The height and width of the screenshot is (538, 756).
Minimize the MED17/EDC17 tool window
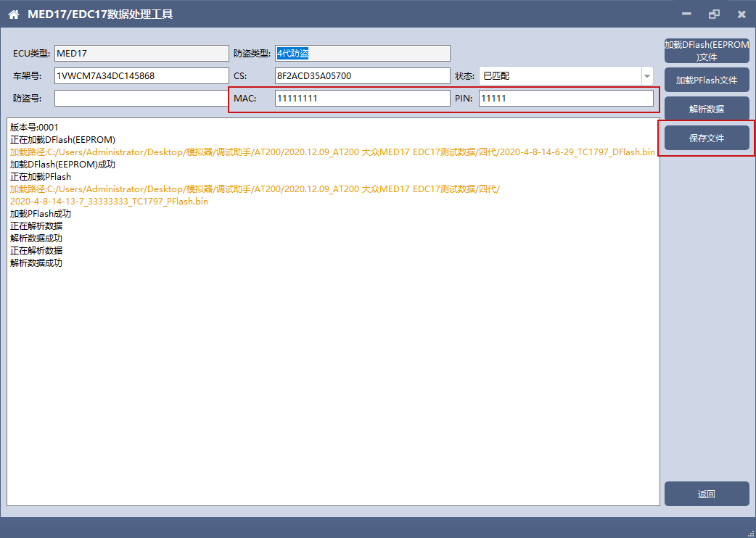(x=686, y=14)
